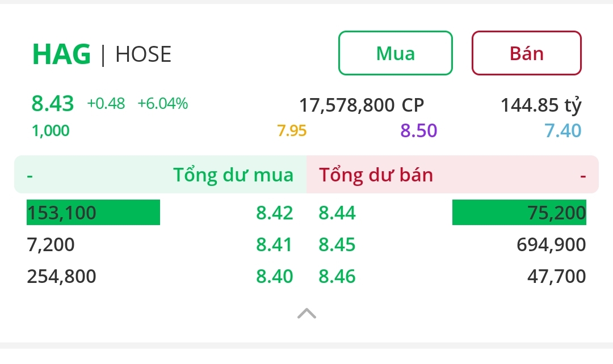
Task: Tap current price 8.43
Action: tap(53, 104)
